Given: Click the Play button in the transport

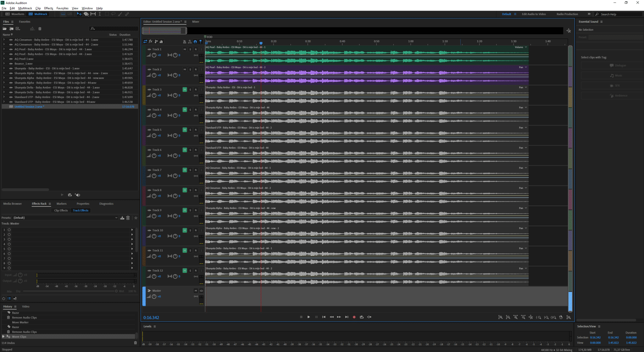Looking at the screenshot, I should 309,317.
